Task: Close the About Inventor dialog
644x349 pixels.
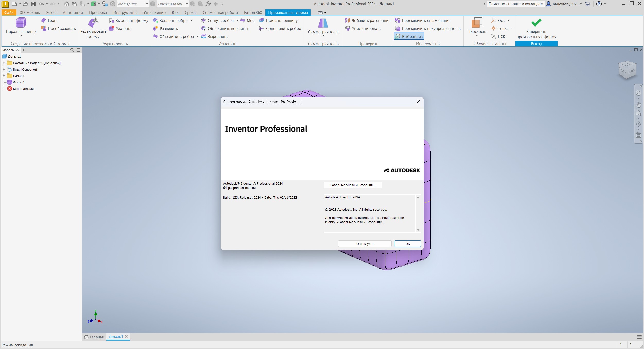Action: (418, 102)
